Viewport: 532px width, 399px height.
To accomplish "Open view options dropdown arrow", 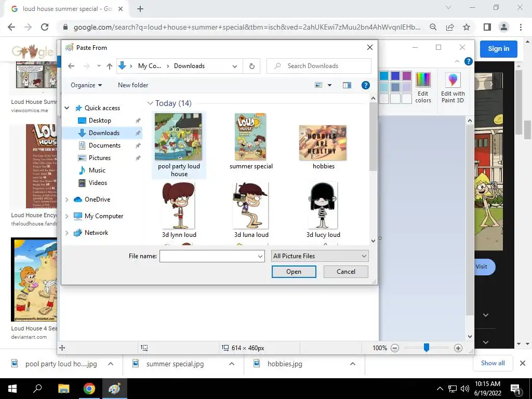I will point(329,85).
